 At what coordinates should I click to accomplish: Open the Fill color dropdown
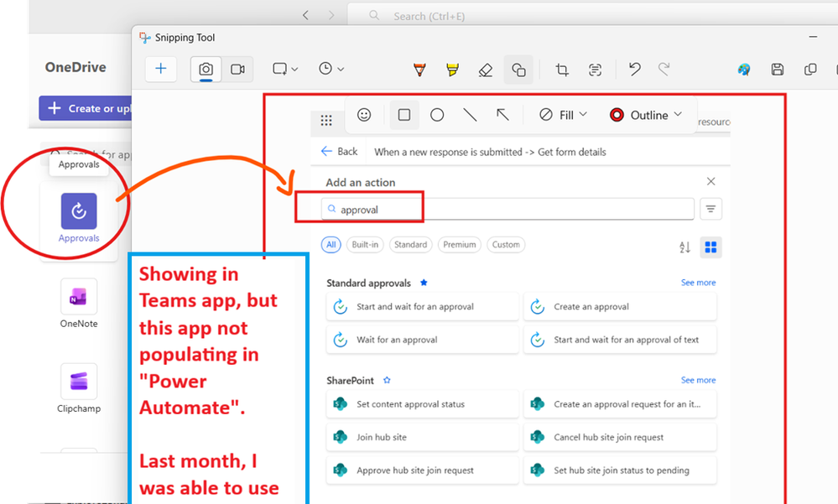coord(564,115)
